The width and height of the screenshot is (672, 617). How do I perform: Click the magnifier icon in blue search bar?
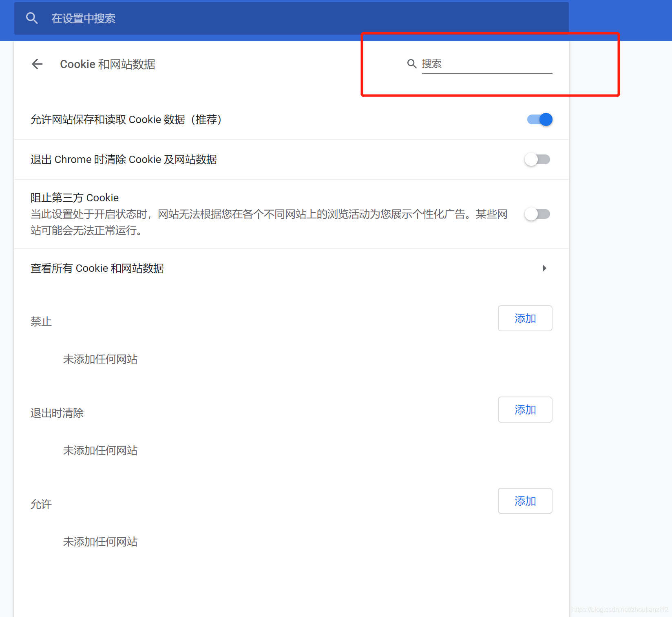32,18
